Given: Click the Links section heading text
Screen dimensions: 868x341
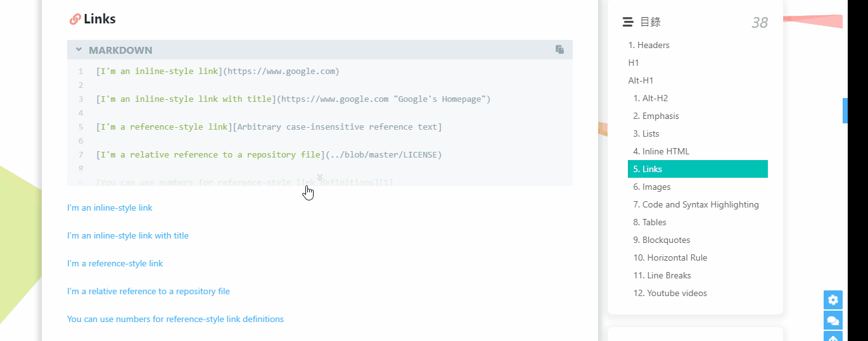Looking at the screenshot, I should [99, 19].
